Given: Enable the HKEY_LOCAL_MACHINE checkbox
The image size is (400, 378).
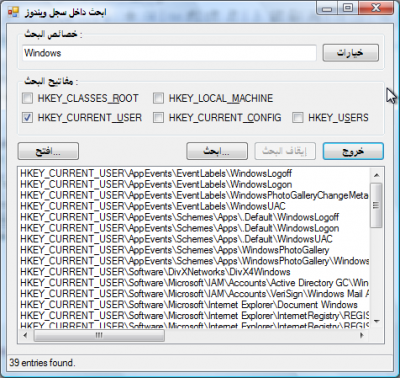Looking at the screenshot, I should 158,98.
